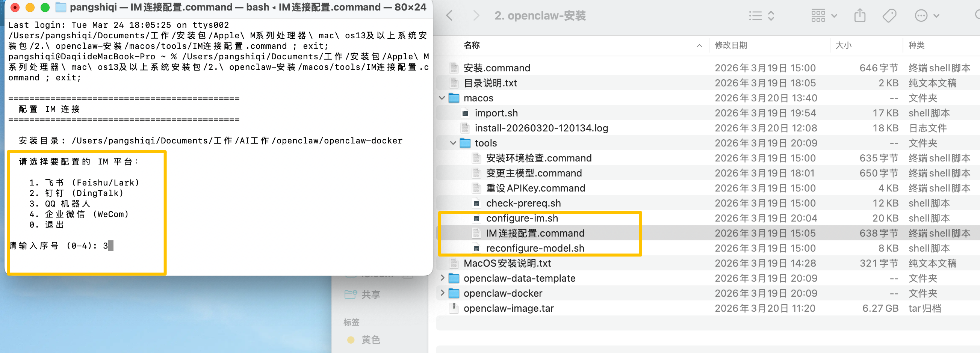Open the more actions ellipsis menu
The width and height of the screenshot is (980, 353).
[926, 16]
